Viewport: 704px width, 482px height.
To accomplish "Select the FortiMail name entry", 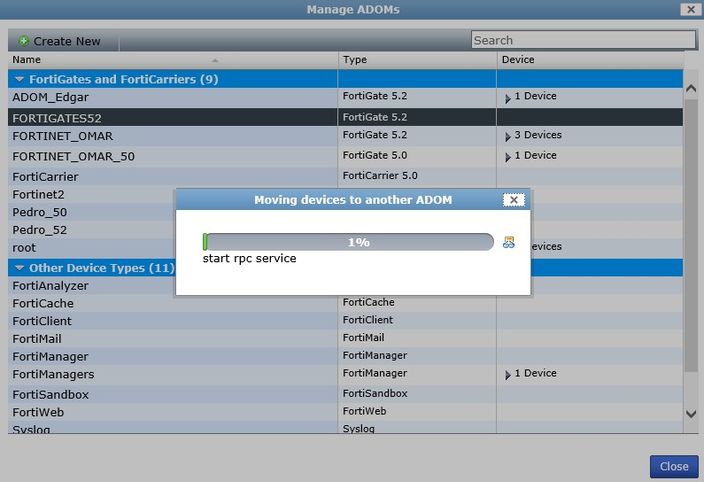I will coord(37,339).
